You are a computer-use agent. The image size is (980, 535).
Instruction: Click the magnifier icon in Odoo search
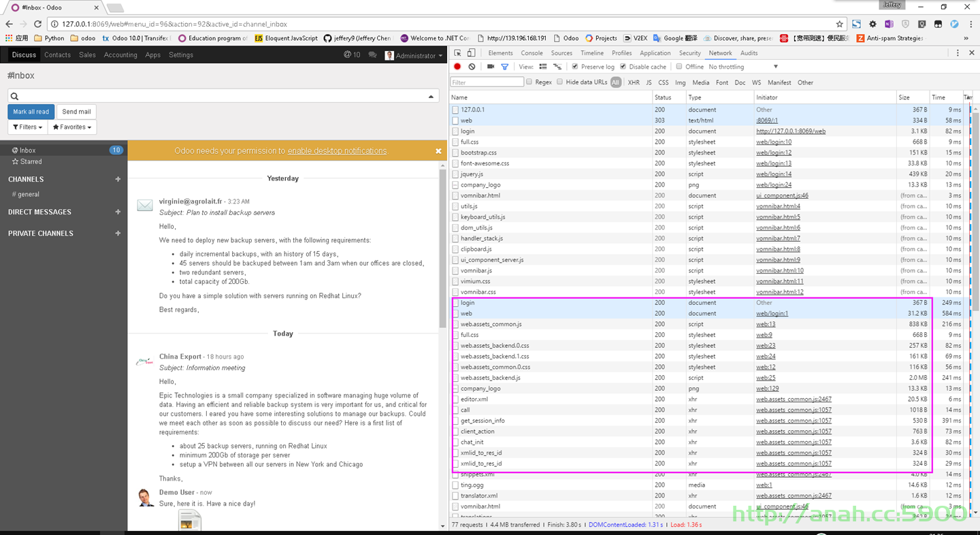(14, 97)
